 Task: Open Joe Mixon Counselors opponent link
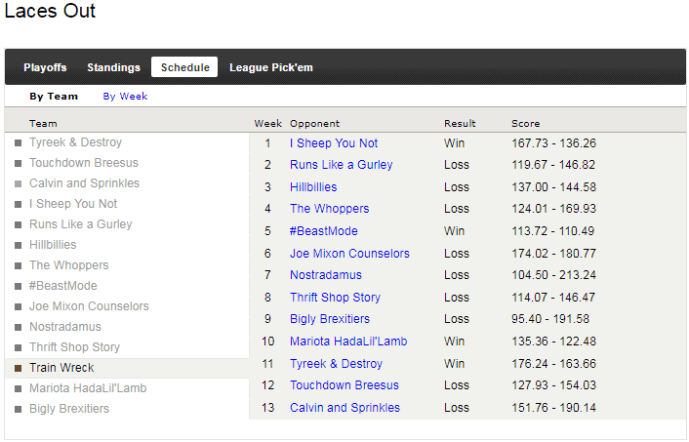(x=349, y=254)
